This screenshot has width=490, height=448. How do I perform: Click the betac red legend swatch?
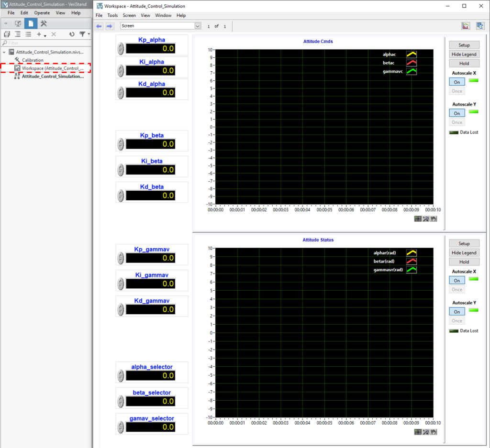411,63
